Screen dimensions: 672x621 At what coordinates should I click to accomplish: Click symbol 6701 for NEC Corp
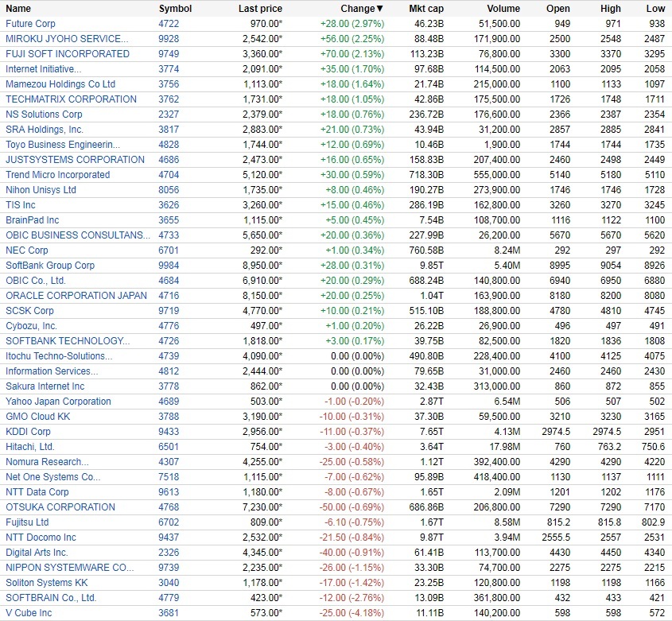[168, 250]
